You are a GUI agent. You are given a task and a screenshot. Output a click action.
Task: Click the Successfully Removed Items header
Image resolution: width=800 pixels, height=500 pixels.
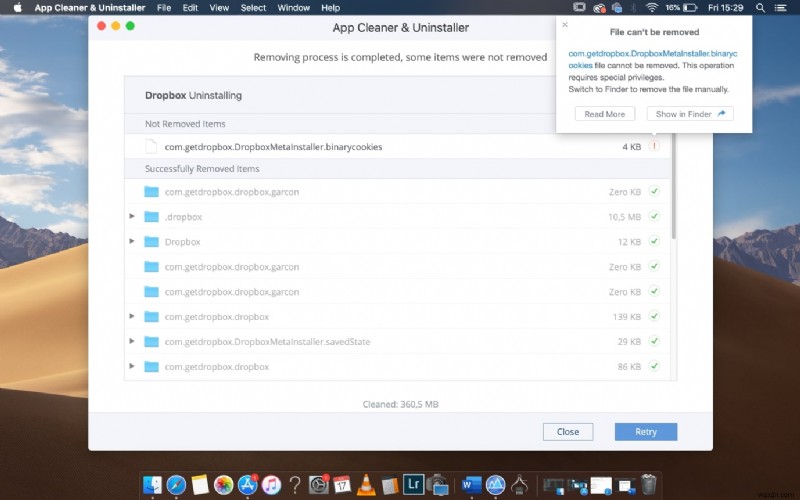pos(202,169)
